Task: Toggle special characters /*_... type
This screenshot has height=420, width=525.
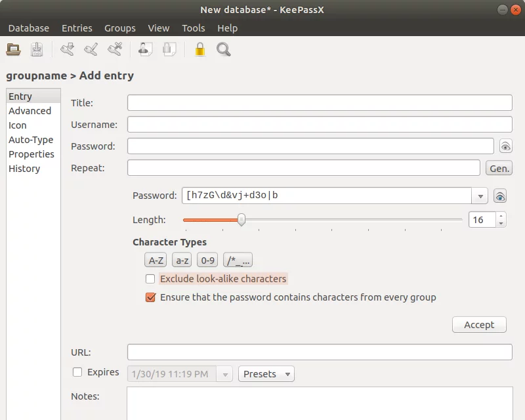Action: (238, 261)
